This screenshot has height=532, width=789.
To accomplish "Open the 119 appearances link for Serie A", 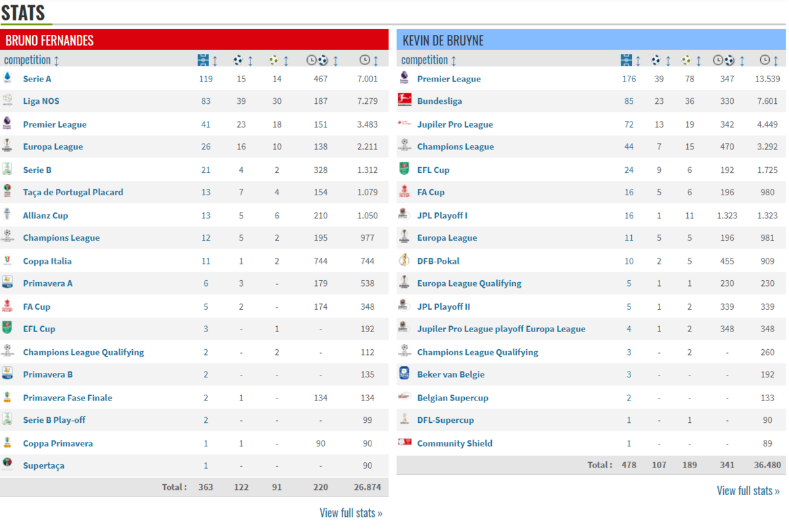I will (x=206, y=79).
